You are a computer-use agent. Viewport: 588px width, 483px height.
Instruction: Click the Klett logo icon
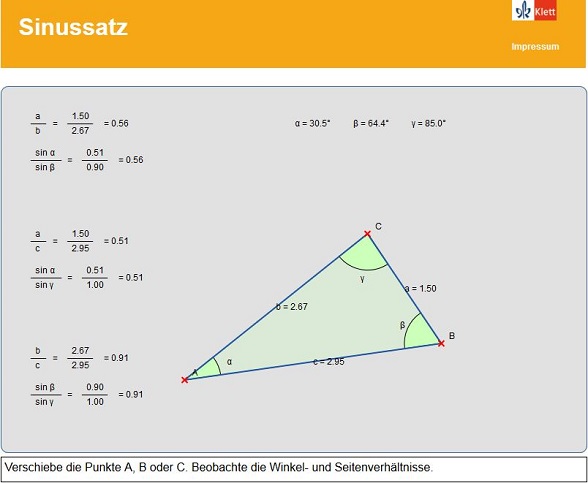[534, 10]
